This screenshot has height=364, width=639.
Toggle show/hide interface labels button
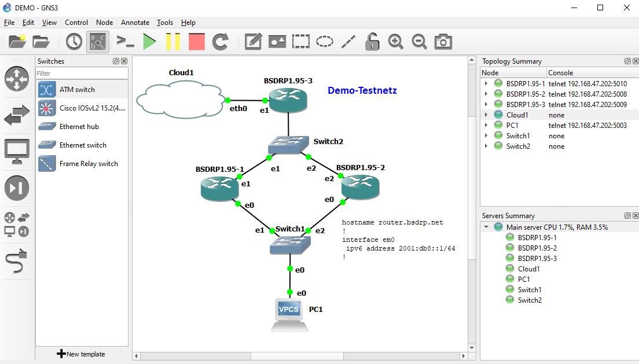tap(98, 42)
